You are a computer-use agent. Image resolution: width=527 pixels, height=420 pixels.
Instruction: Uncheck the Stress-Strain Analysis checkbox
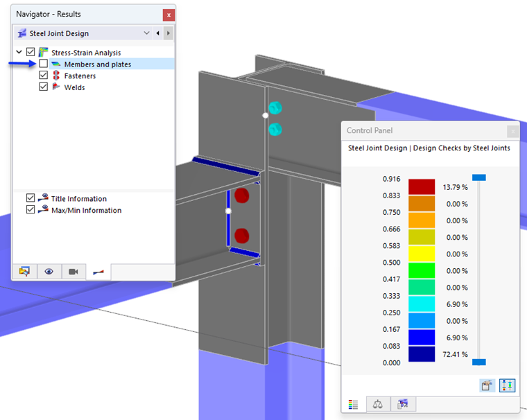point(31,52)
